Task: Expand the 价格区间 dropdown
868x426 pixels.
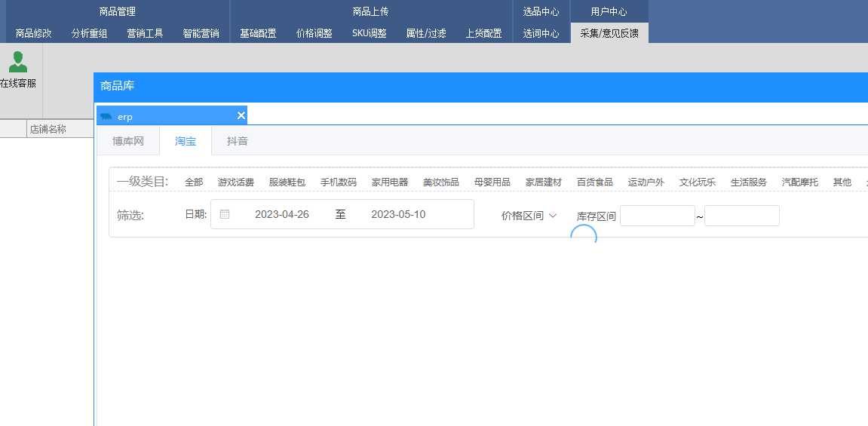Action: click(529, 216)
